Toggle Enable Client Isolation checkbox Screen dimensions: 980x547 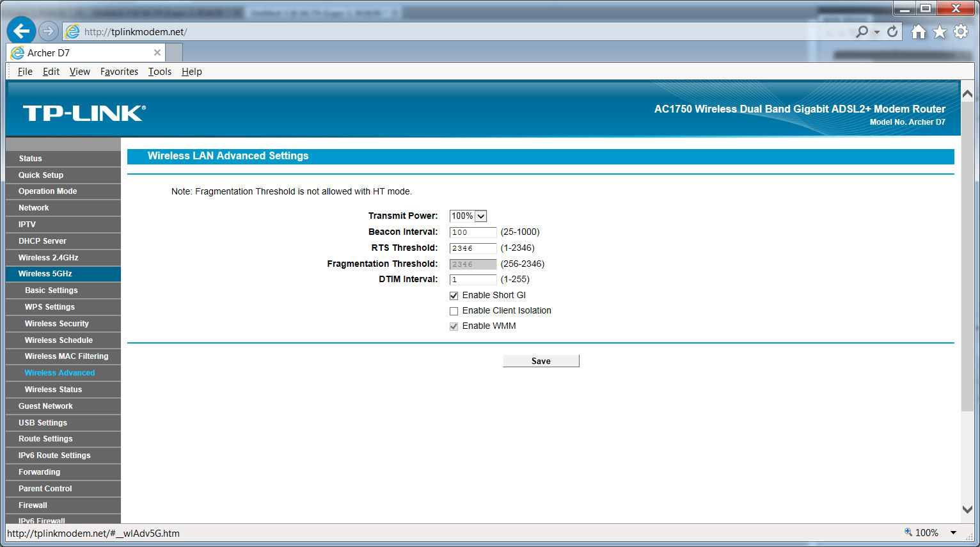454,311
